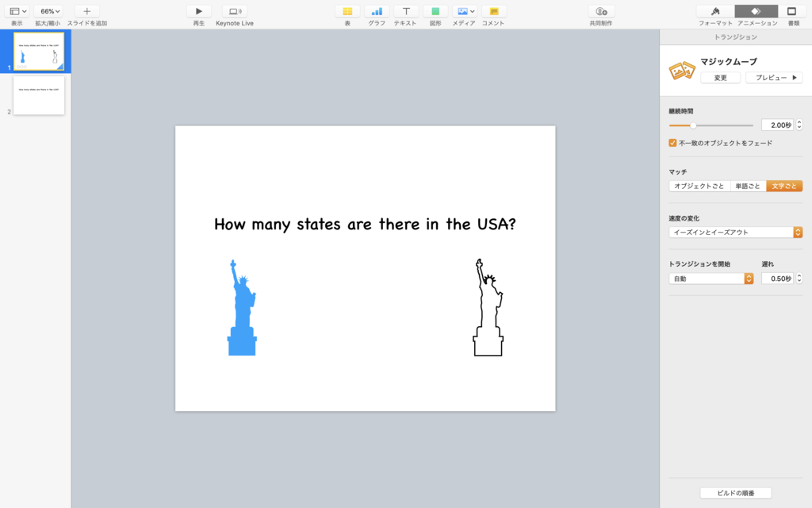812x508 pixels.
Task: Insert a table (表)
Action: [x=347, y=11]
